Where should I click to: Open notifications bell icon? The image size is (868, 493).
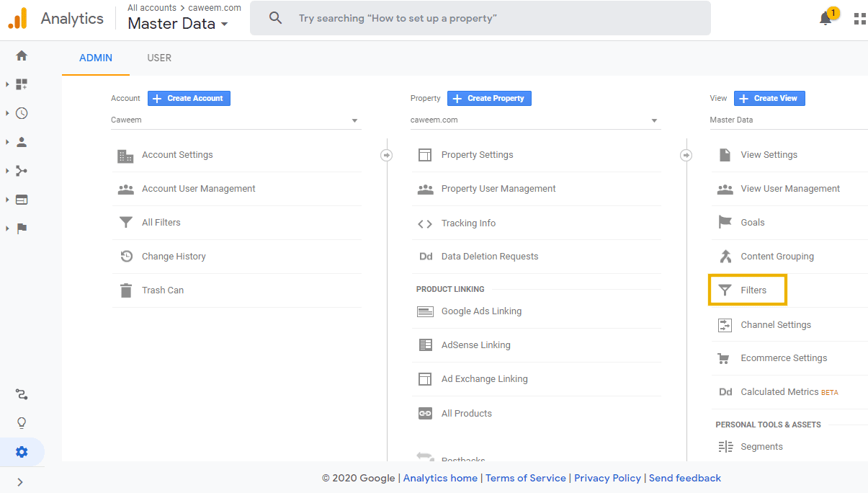(826, 19)
